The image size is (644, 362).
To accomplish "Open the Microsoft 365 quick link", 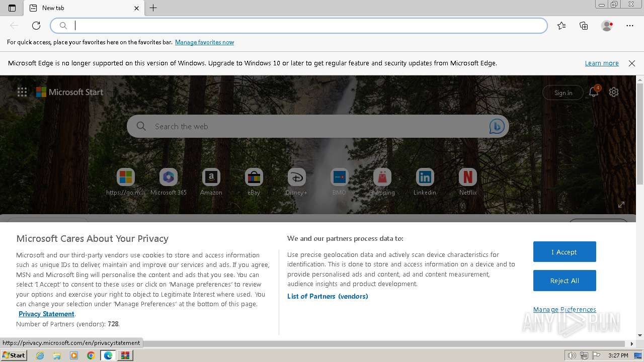I will click(x=169, y=182).
